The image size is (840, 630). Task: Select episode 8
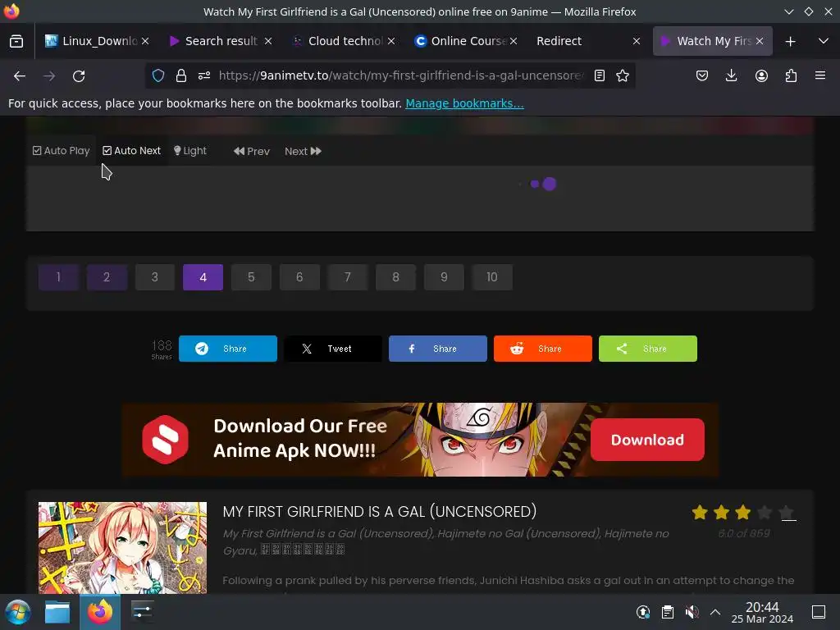point(396,277)
